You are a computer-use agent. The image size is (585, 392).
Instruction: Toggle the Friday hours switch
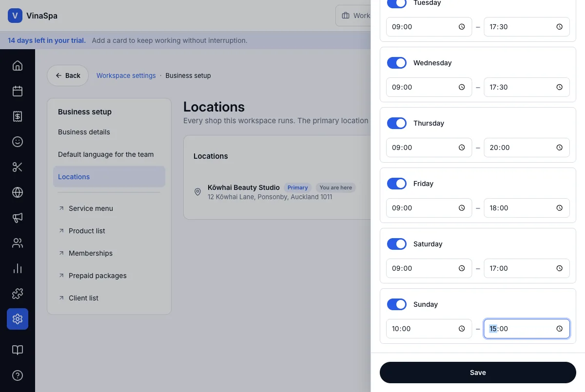coord(397,184)
